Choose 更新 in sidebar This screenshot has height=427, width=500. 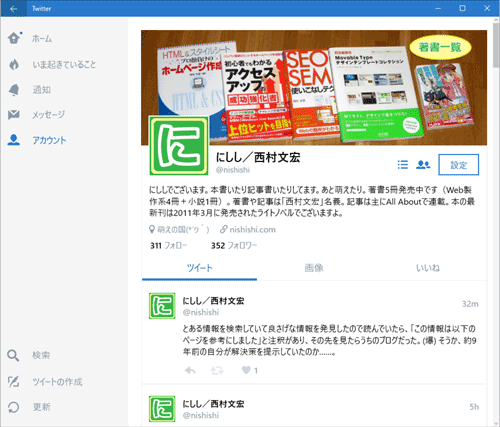[41, 407]
